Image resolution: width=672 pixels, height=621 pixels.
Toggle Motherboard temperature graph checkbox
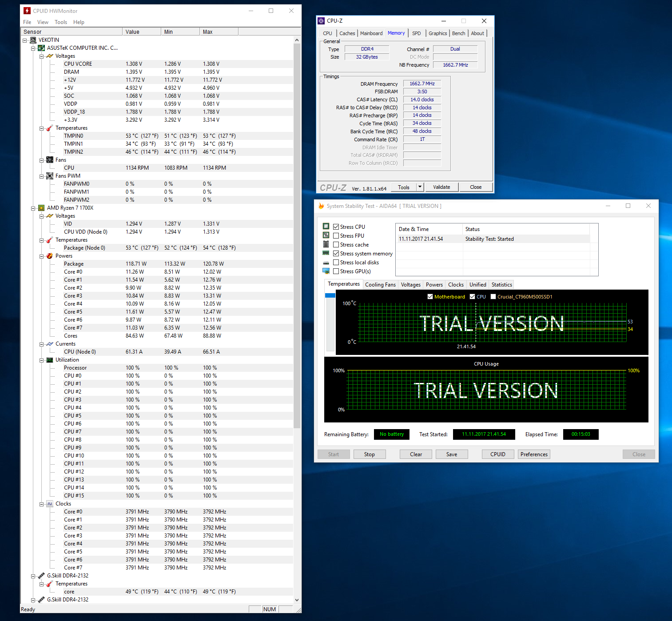tap(430, 297)
